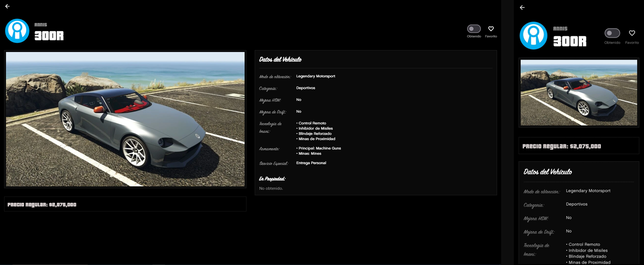
Task: Click Inhibidor de Misiles in right panel
Action: (586, 250)
